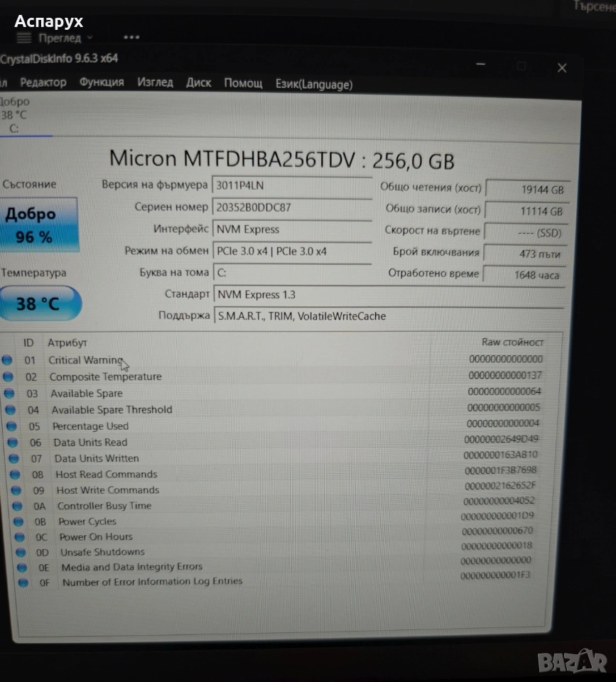Open the Функция menu

click(x=102, y=82)
